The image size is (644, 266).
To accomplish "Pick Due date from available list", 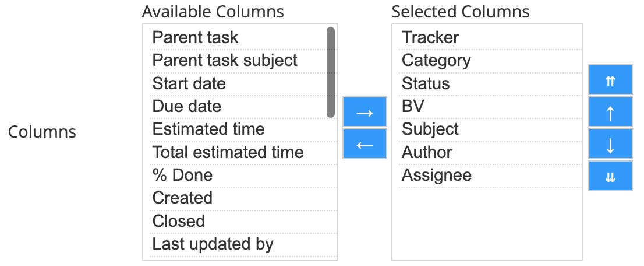I will [x=187, y=107].
